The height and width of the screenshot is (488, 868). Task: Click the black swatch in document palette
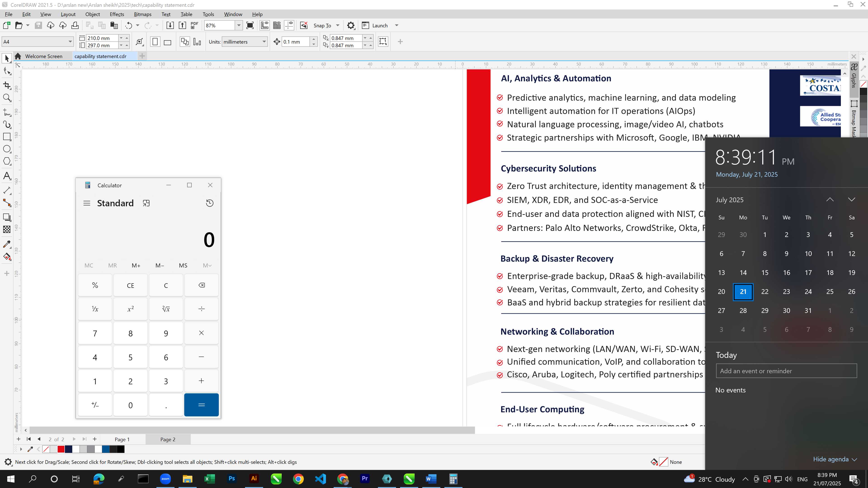[121, 449]
